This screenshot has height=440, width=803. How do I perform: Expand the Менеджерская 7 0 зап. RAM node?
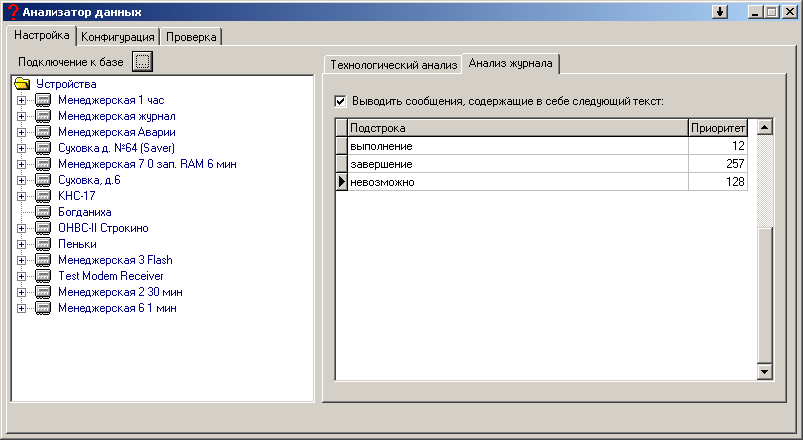21,164
